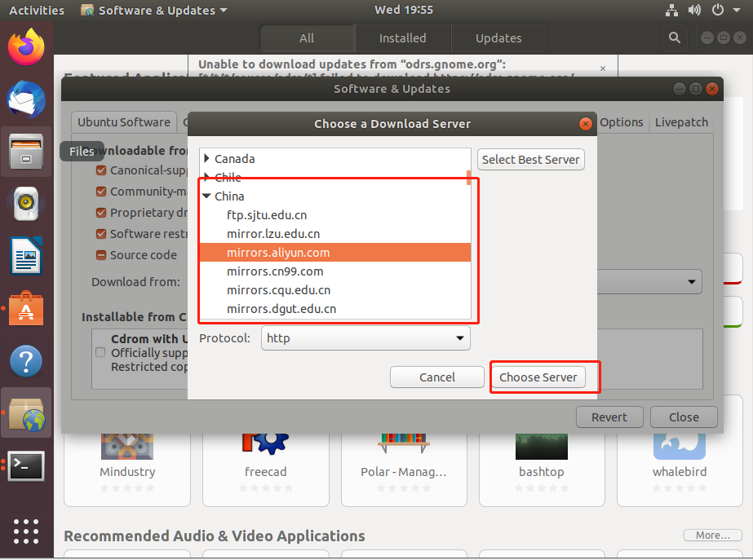
Task: Switch to the Updates tab
Action: tap(498, 38)
